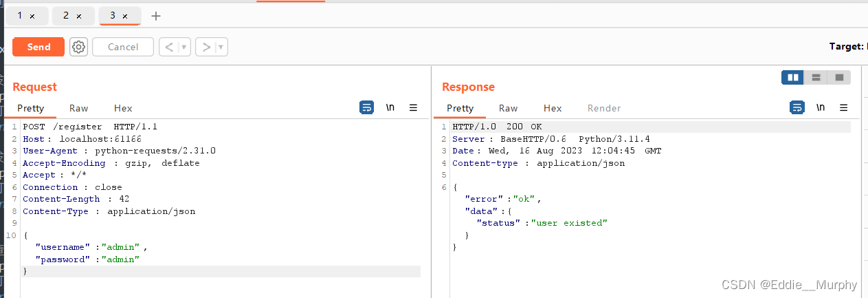Click the Request panel heading
Screen dimensions: 868x298
34,87
